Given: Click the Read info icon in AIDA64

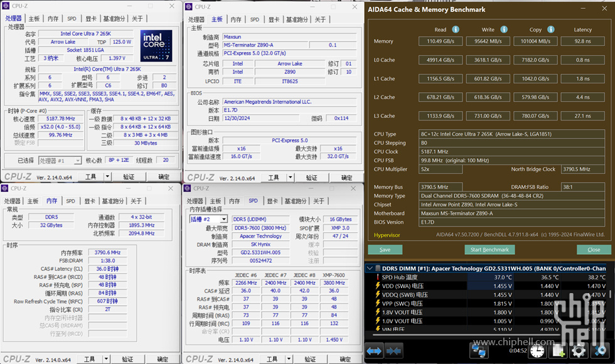Looking at the screenshot, I should pyautogui.click(x=456, y=29).
